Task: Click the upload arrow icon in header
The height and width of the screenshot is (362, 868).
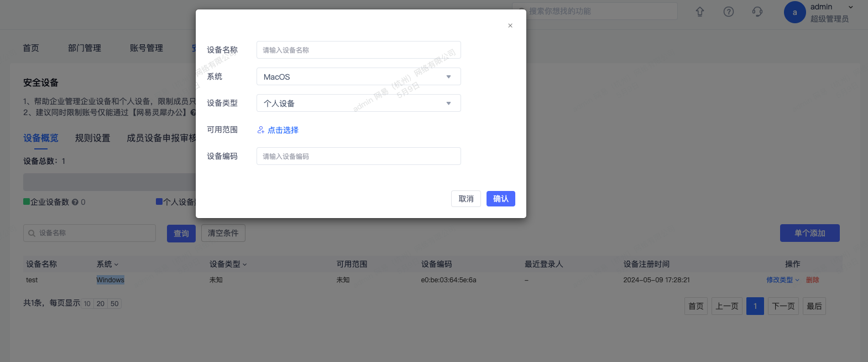Action: 700,12
